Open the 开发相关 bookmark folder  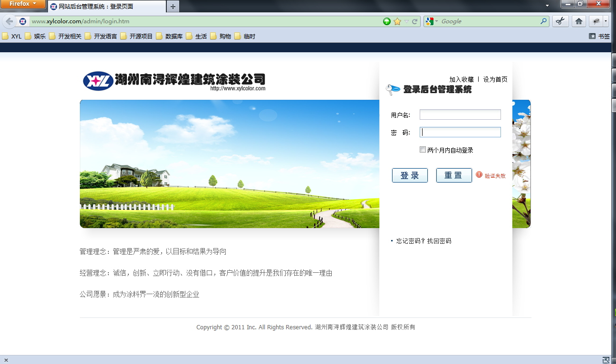tap(65, 36)
